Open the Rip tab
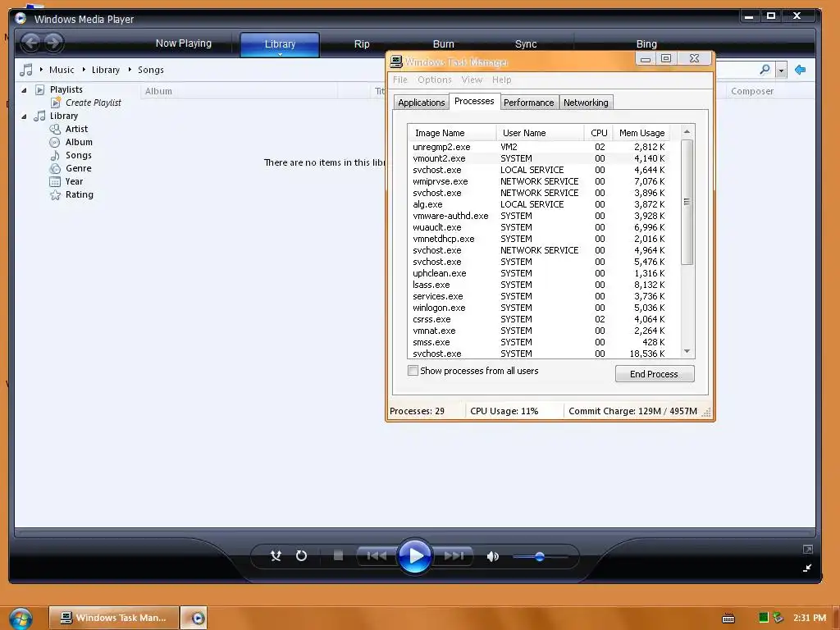This screenshot has height=630, width=840. 362,44
